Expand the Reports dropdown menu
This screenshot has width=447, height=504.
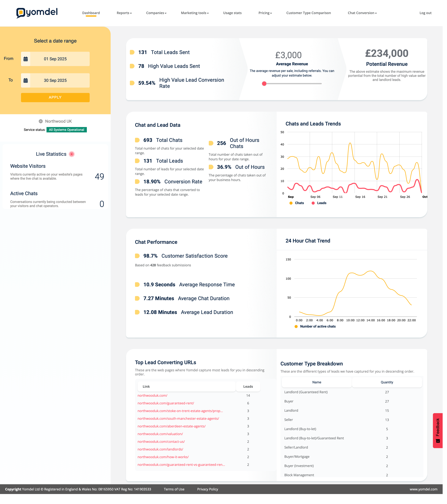124,13
